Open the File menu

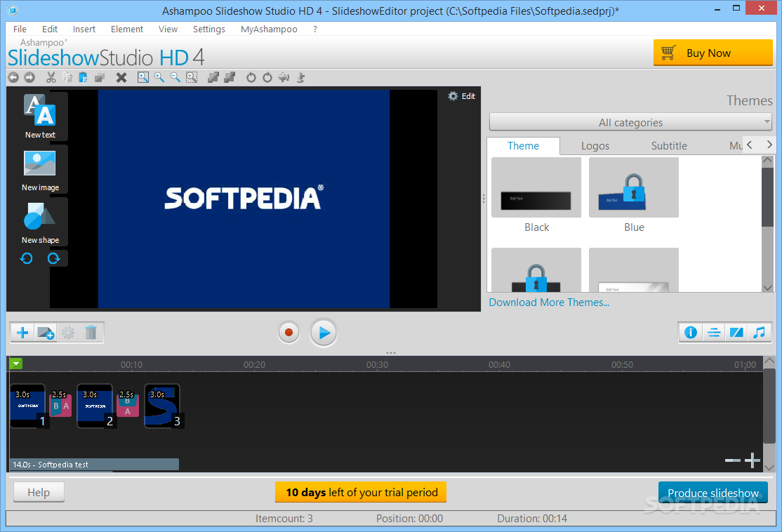click(x=20, y=29)
